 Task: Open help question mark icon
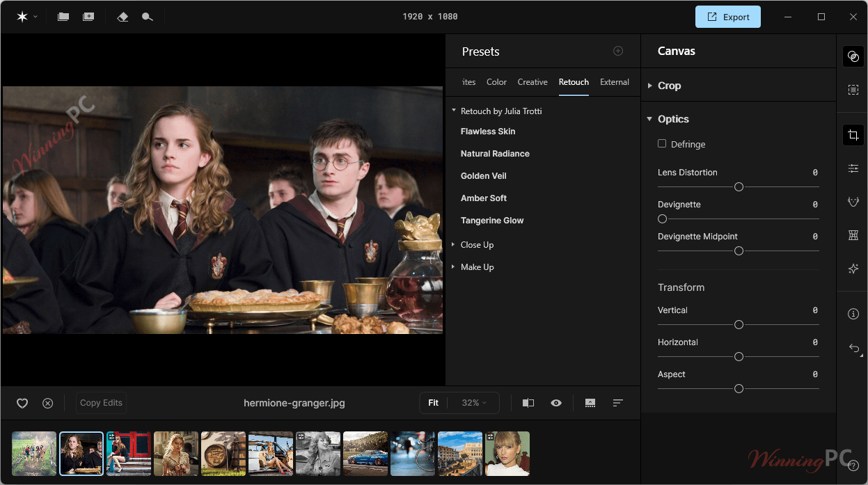[853, 466]
